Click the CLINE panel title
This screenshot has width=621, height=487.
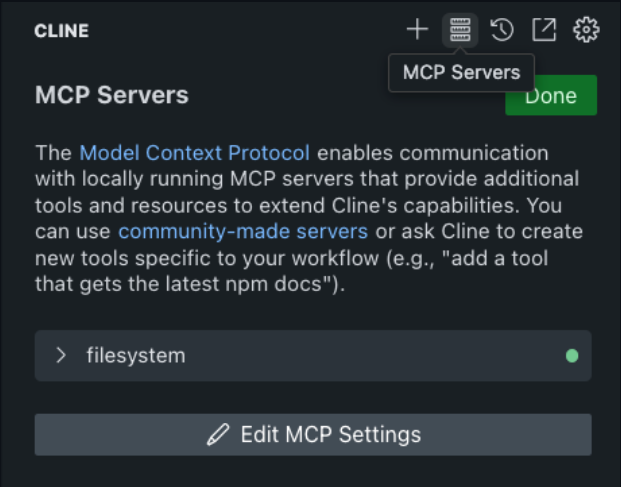tap(61, 31)
